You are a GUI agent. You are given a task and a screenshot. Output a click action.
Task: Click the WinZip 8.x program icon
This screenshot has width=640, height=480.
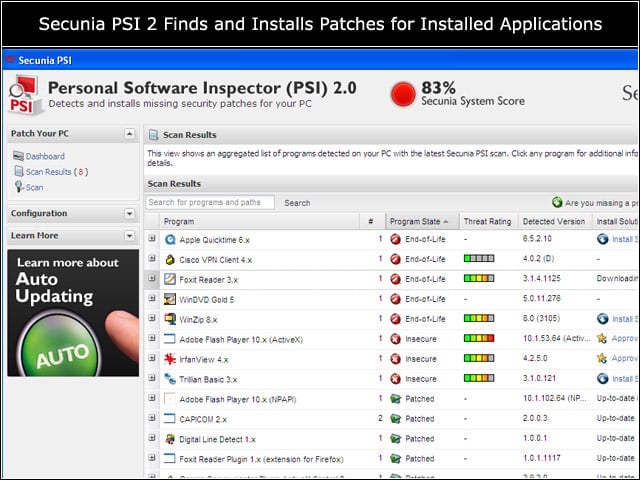click(x=170, y=319)
